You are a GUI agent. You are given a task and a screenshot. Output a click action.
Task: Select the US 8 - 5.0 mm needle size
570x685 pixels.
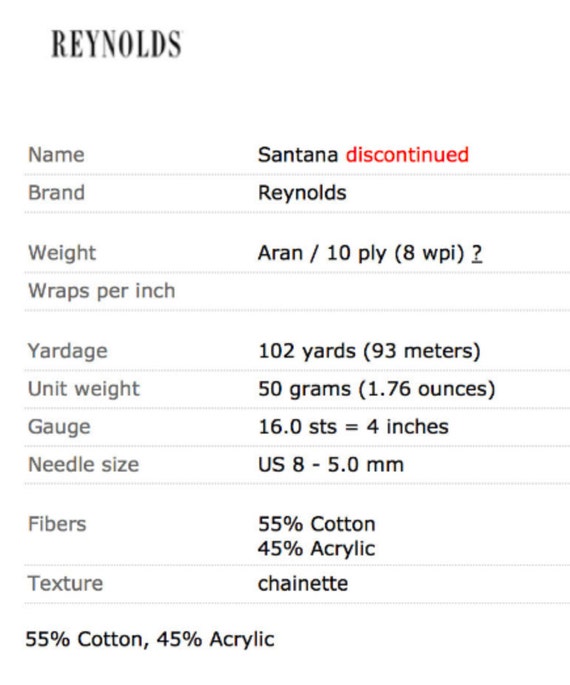[x=331, y=465]
